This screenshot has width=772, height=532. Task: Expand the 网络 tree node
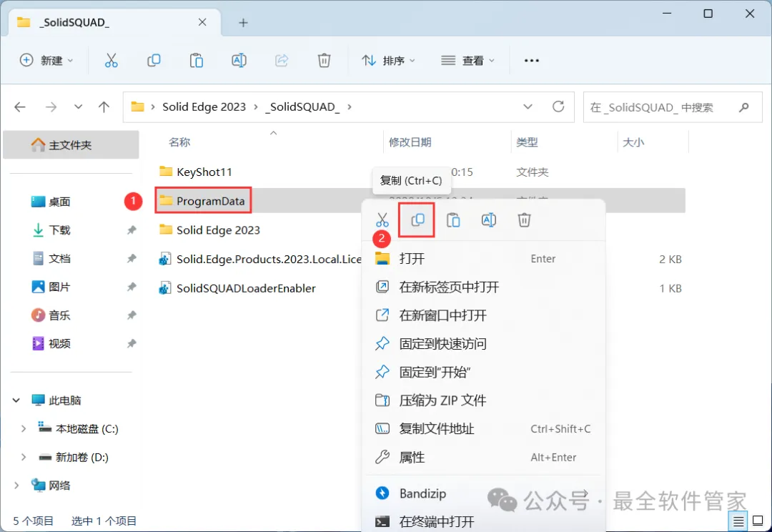(x=16, y=486)
